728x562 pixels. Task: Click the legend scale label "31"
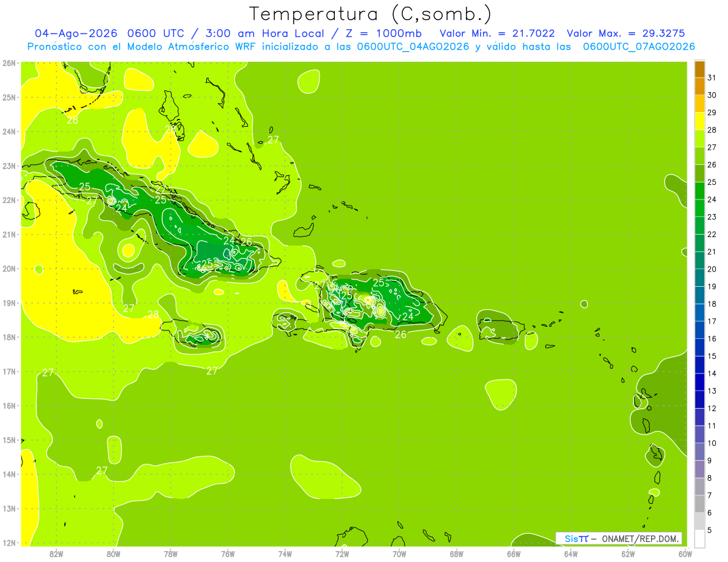pyautogui.click(x=712, y=78)
